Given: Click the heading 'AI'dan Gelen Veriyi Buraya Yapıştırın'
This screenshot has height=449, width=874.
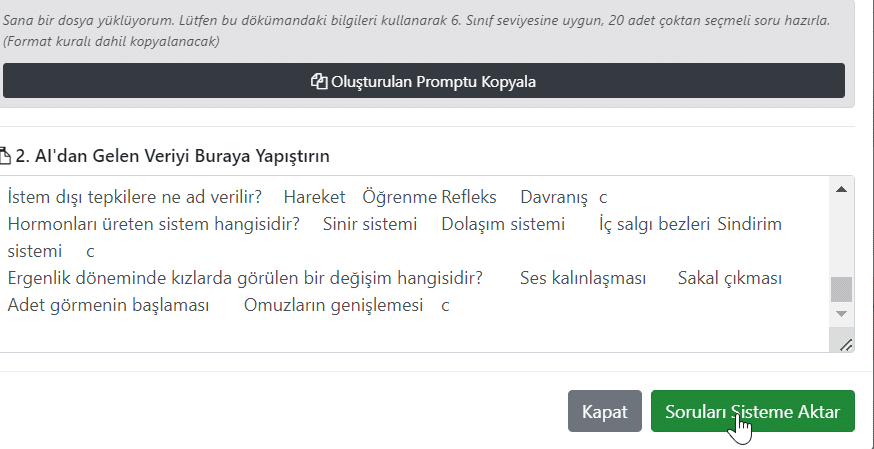Looking at the screenshot, I should pyautogui.click(x=173, y=156).
